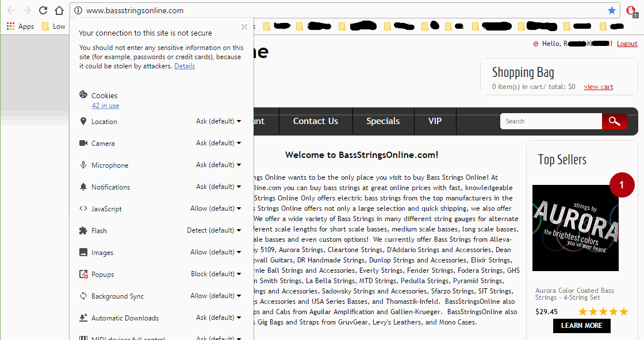This screenshot has width=644, height=340.
Task: Open Aurora Color Coated Bass Strings link
Action: click(x=574, y=294)
